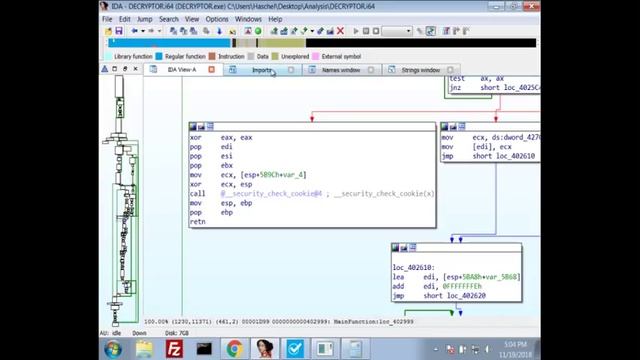This screenshot has height=360, width=640.
Task: Float the graph overview panel
Action: pos(125,69)
